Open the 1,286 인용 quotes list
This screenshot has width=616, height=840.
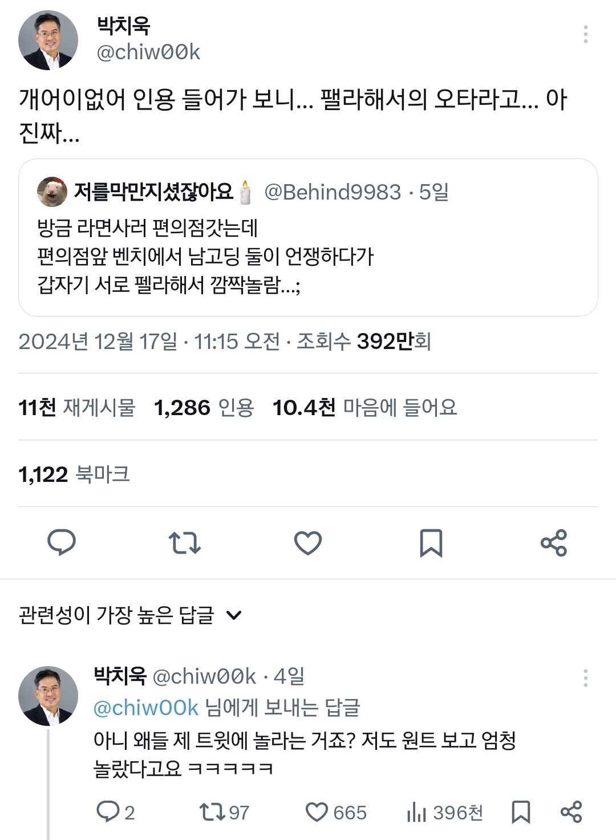tap(204, 408)
